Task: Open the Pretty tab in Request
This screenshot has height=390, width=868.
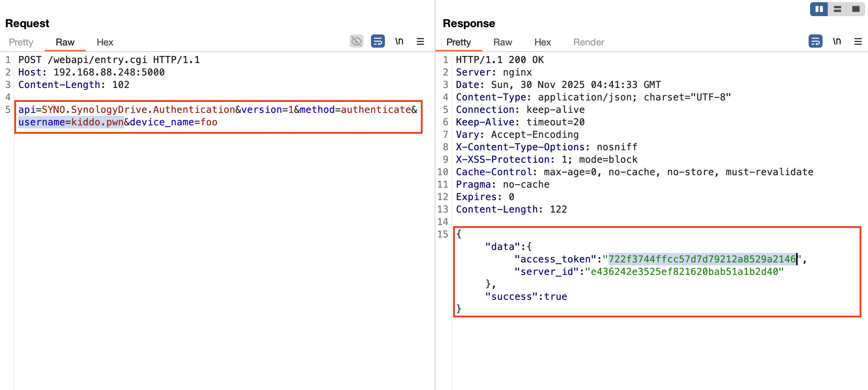Action: click(x=21, y=42)
